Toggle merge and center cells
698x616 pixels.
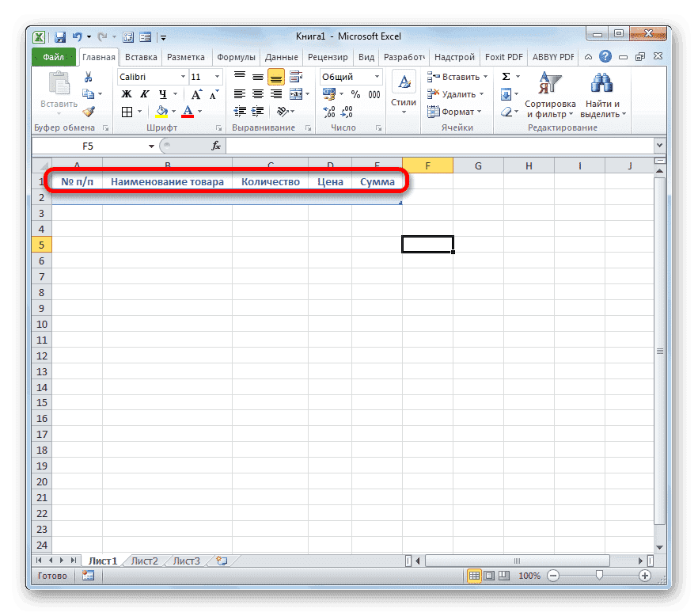pos(298,93)
